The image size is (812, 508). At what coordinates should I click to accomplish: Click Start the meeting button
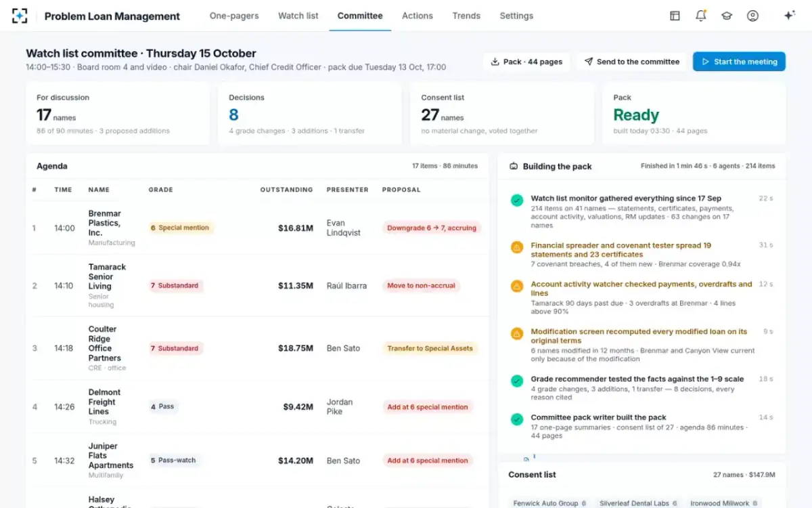[739, 62]
